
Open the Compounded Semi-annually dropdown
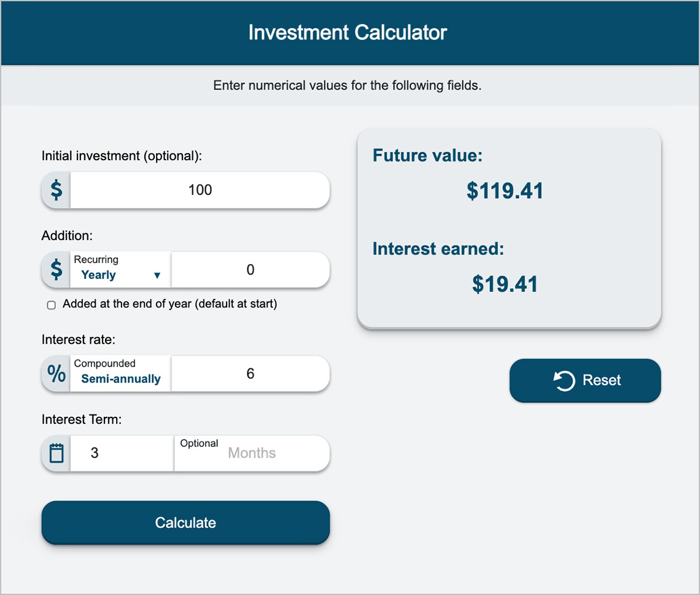[120, 374]
